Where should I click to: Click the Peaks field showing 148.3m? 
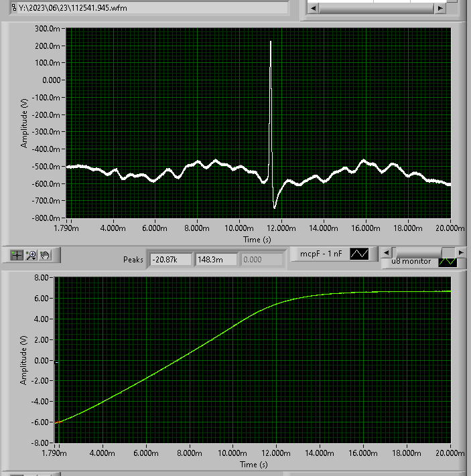click(x=216, y=260)
